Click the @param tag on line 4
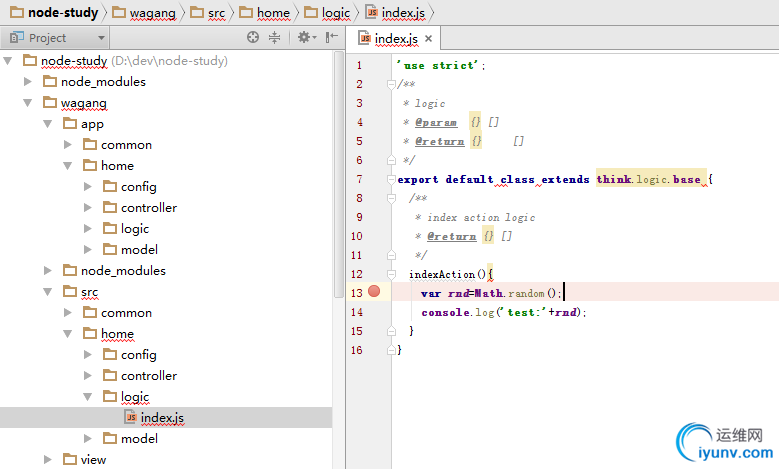 click(436, 122)
